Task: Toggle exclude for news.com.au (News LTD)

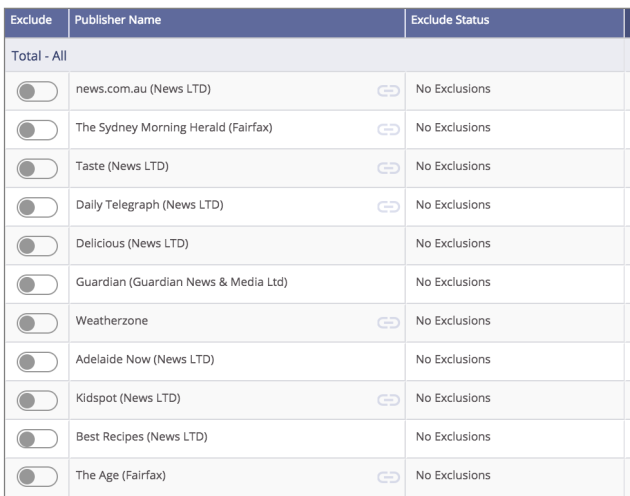Action: pyautogui.click(x=37, y=91)
